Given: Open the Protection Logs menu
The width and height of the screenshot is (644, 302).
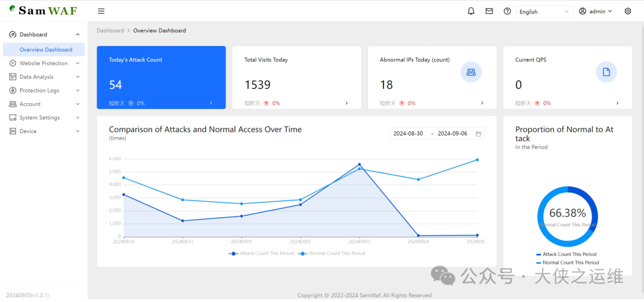Looking at the screenshot, I should point(39,91).
